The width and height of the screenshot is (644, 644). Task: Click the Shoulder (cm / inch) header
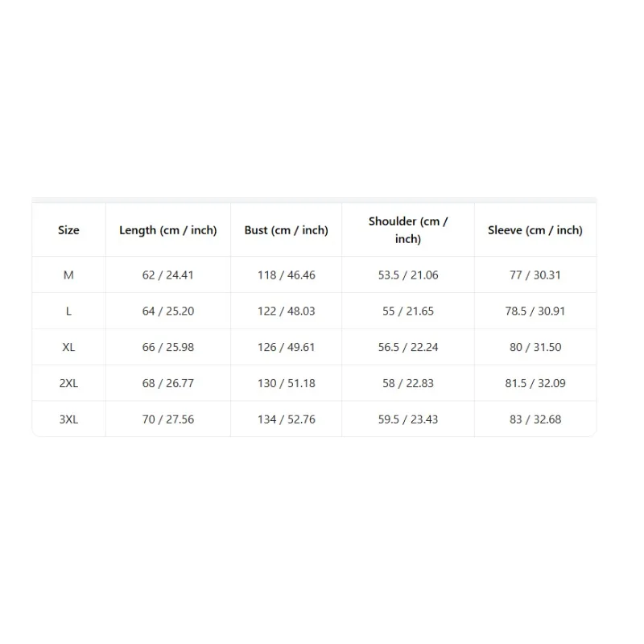click(x=408, y=230)
